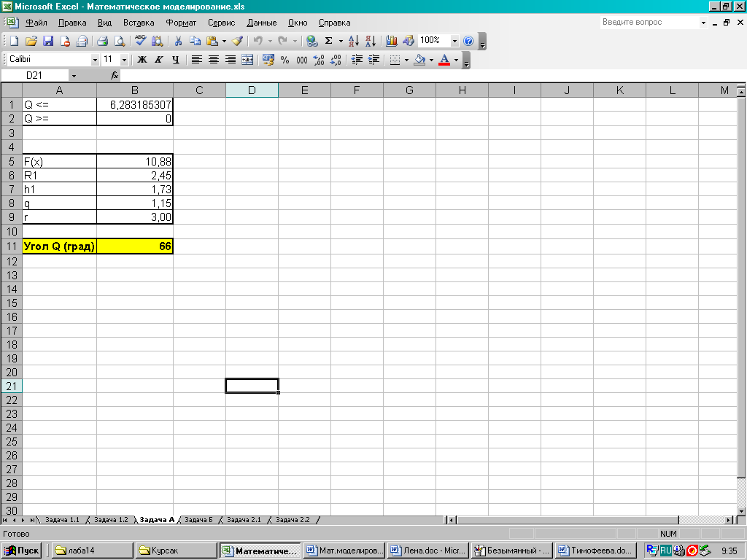The width and height of the screenshot is (747, 560).
Task: Merge and center the selected cells
Action: pyautogui.click(x=247, y=60)
